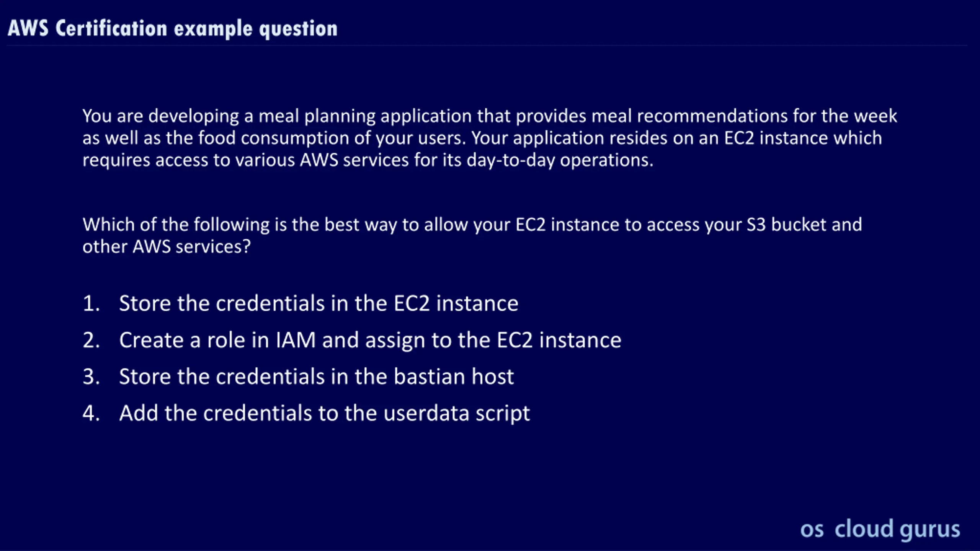Click the words userdata script
The image size is (980, 551).
click(457, 414)
